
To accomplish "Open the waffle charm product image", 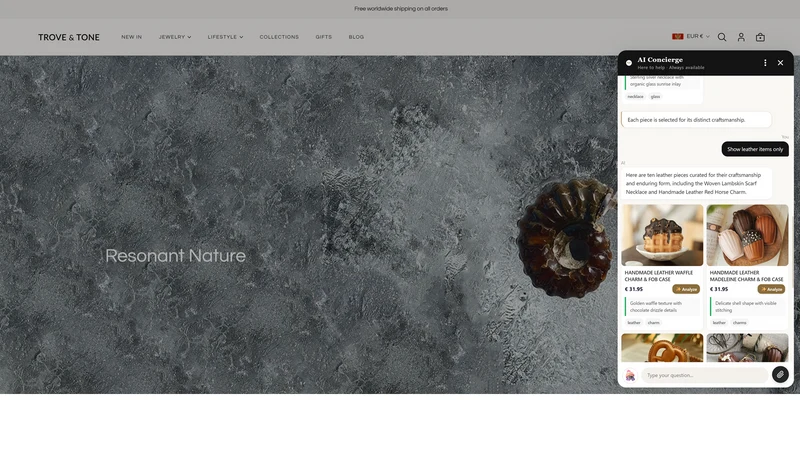I will point(662,235).
